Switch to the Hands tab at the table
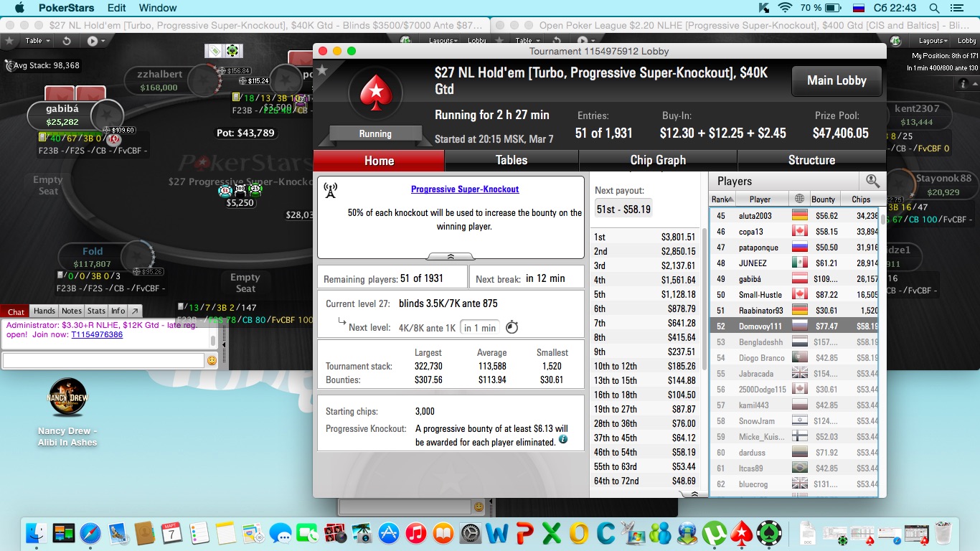 pos(44,311)
